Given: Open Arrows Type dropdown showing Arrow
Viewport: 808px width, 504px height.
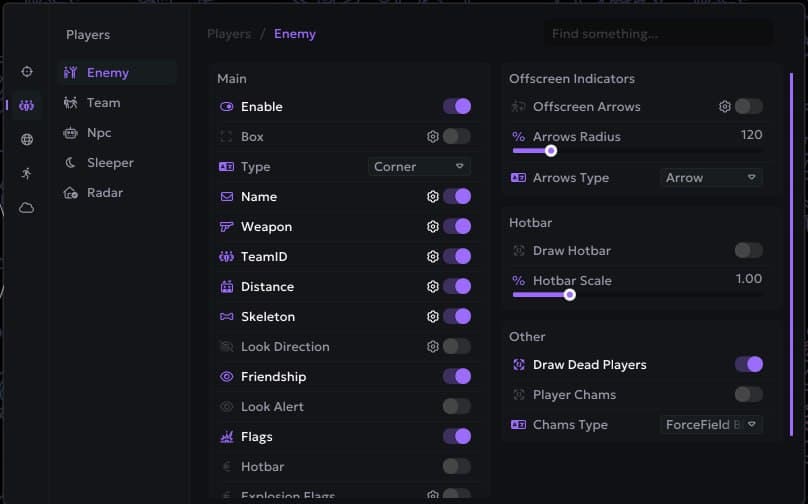Looking at the screenshot, I should pos(712,178).
